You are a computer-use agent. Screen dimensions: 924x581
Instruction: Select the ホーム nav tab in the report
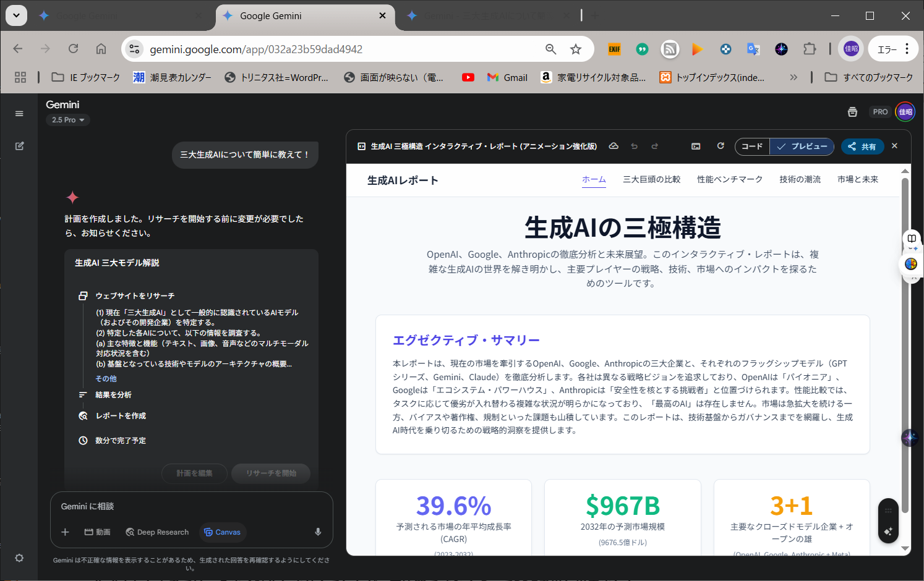click(x=594, y=179)
